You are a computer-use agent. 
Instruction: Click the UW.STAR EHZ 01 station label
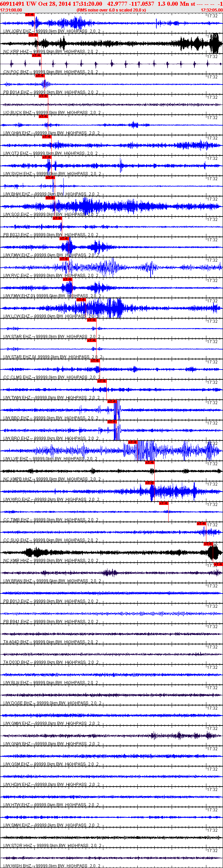coord(20,357)
